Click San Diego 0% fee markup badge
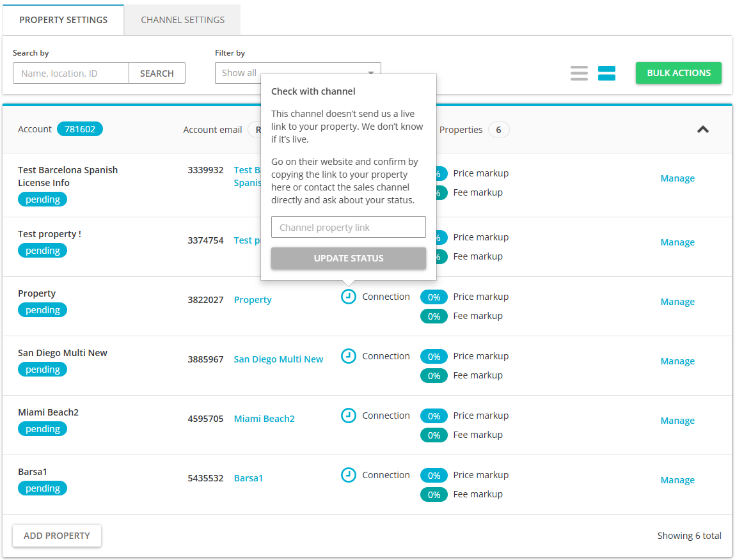The image size is (735, 560). point(434,376)
